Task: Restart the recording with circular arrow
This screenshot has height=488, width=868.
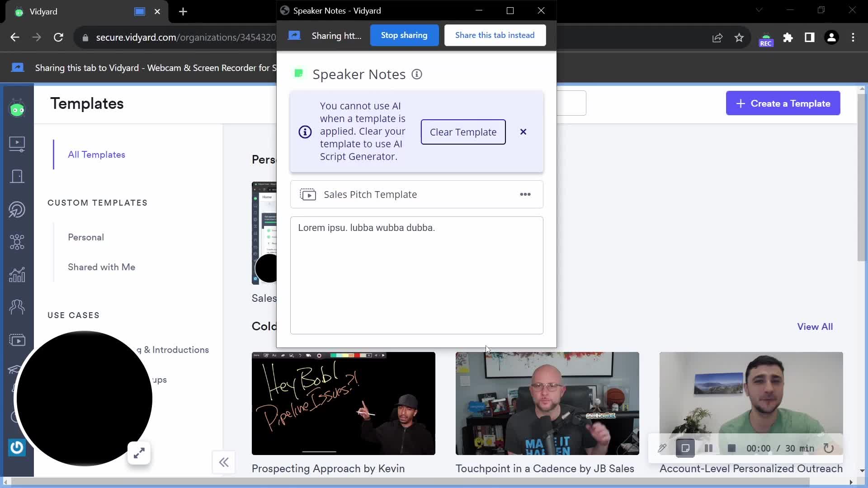Action: [829, 448]
